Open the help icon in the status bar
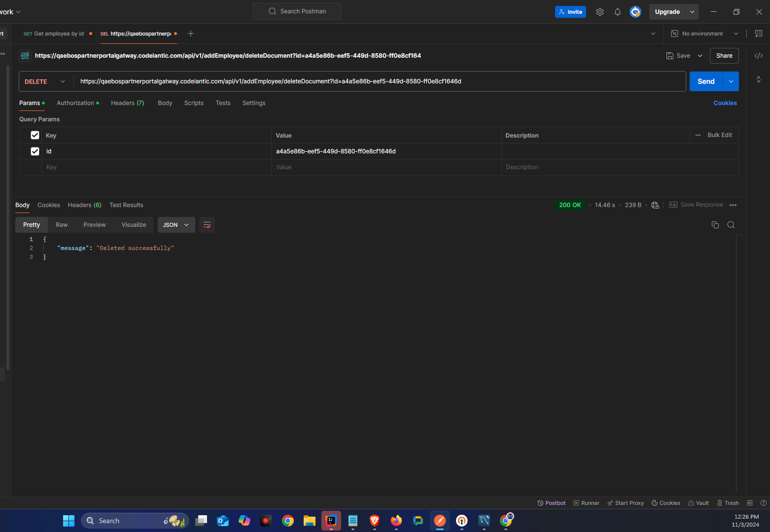The width and height of the screenshot is (770, 532). click(x=764, y=503)
